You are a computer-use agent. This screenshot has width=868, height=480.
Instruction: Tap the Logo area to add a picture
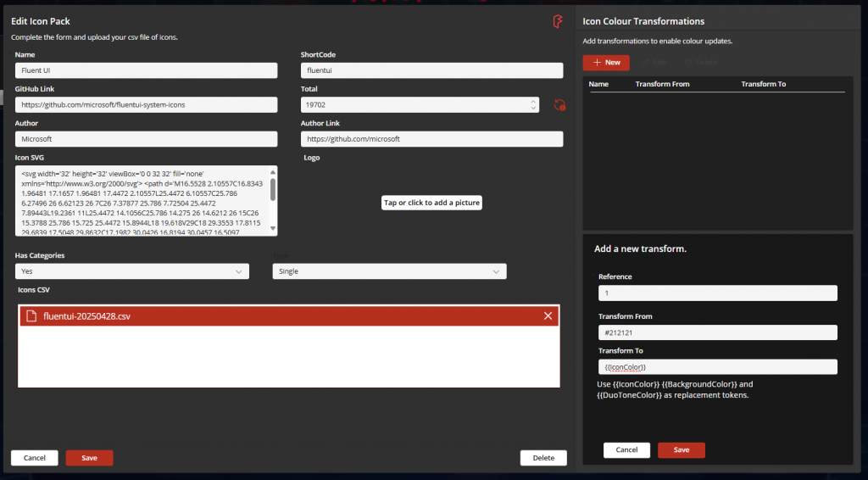point(431,203)
